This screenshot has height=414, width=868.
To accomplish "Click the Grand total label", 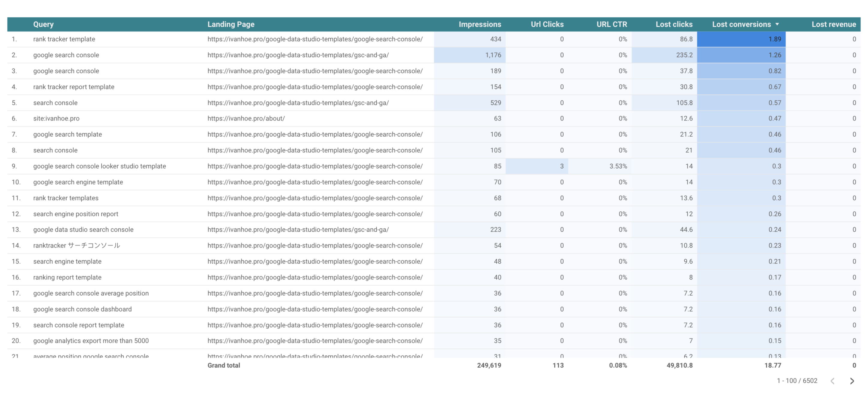I will click(x=224, y=365).
